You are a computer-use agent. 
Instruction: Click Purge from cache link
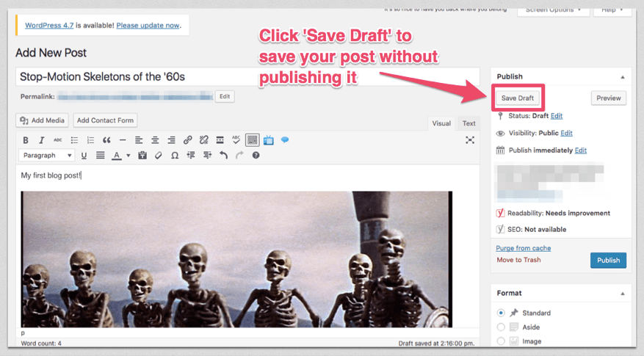click(x=524, y=248)
